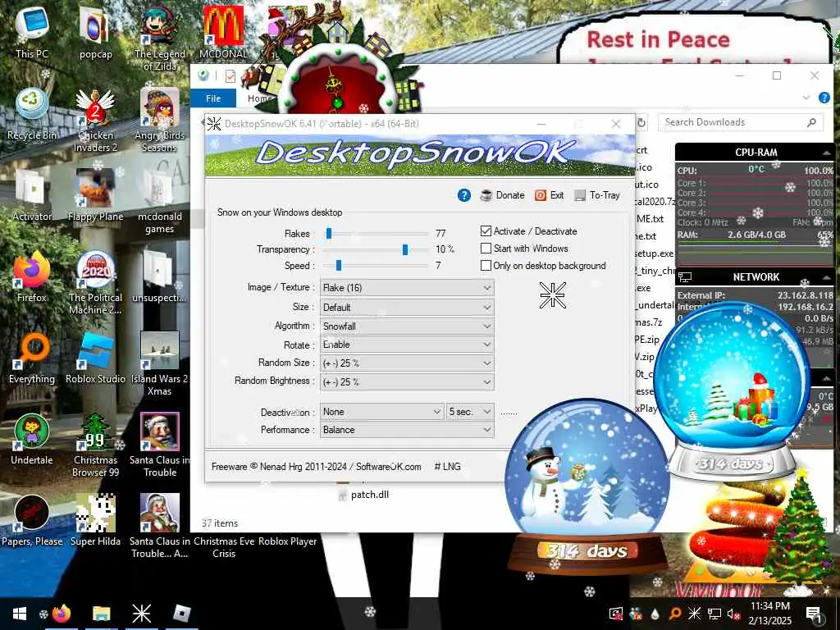Collapse the CPU-RAM gadget header arrow

pos(825,153)
